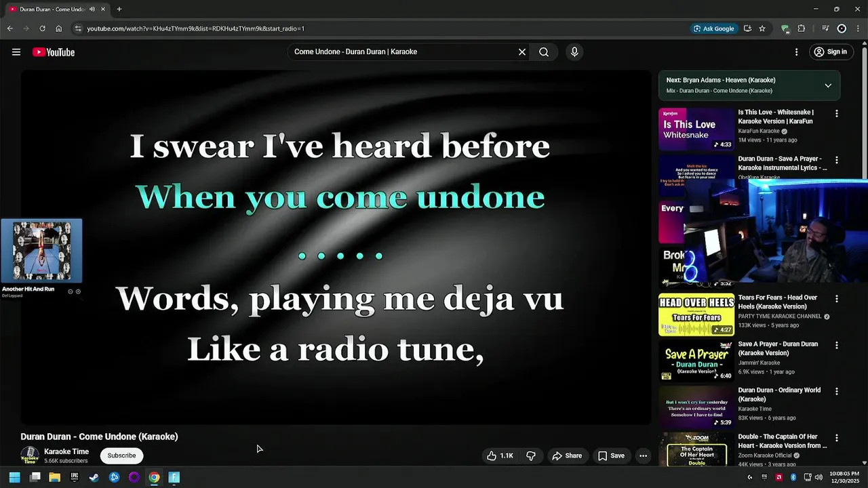Screen dimensions: 868x488
Task: Subscribe to the Karaoke Time channel
Action: point(121,455)
